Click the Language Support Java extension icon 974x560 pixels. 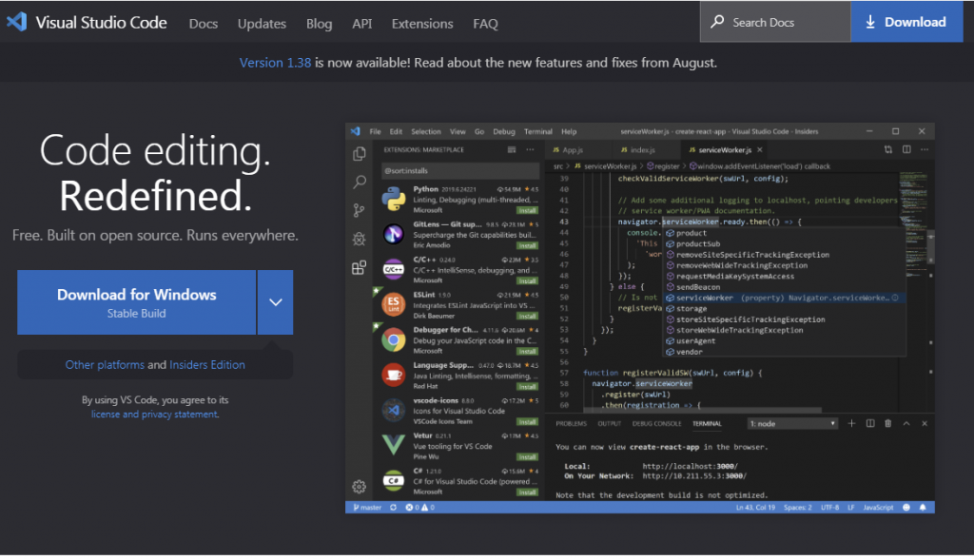393,375
